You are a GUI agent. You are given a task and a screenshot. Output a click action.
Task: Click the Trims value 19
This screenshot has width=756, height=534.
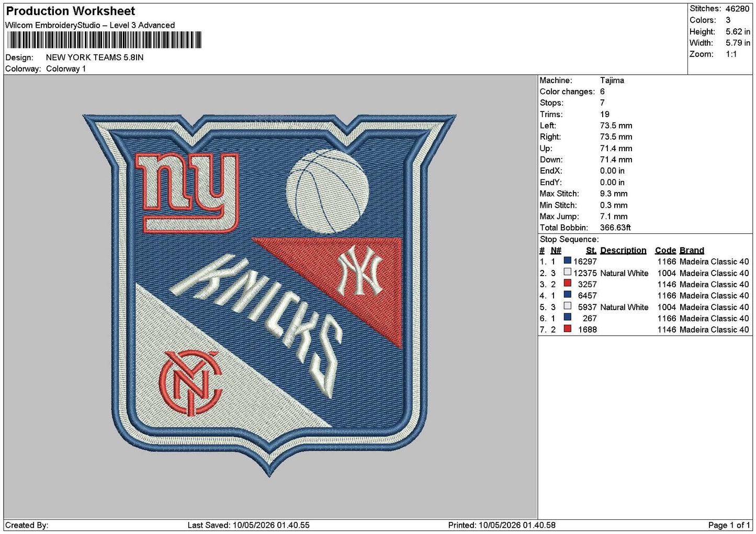click(x=605, y=114)
